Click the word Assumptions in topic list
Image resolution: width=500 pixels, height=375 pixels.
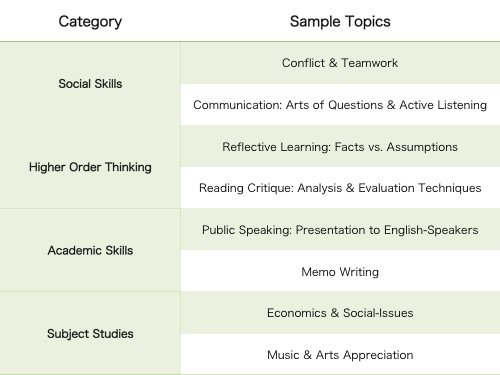tap(422, 147)
